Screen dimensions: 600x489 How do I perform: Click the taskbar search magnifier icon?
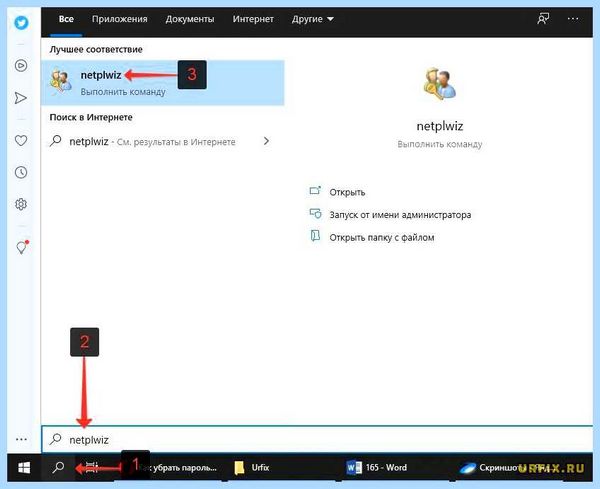58,467
